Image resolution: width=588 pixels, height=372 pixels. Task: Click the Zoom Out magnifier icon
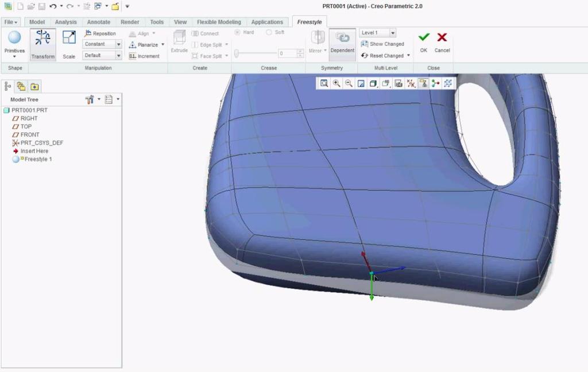click(349, 83)
